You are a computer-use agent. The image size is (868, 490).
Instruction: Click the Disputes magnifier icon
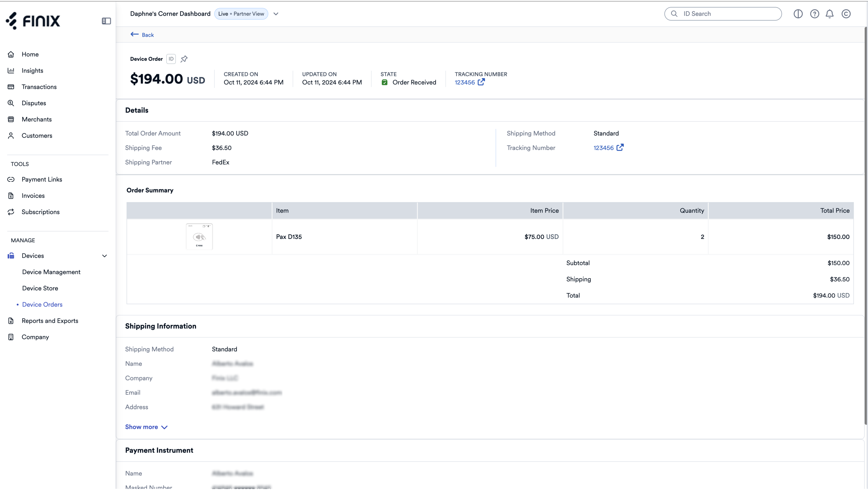[11, 103]
